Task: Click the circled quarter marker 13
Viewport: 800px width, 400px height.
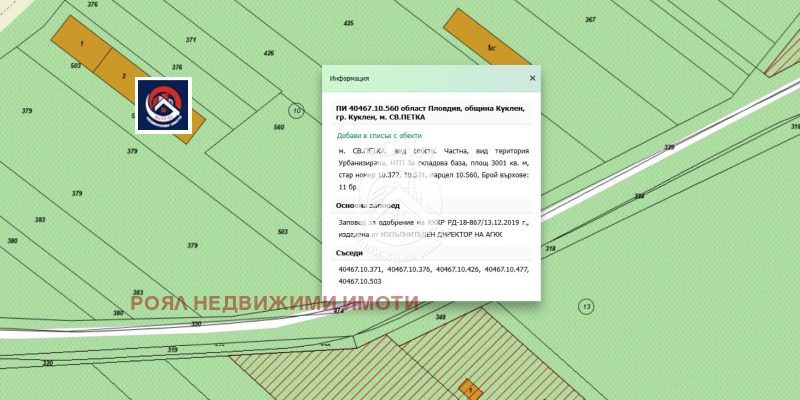Action: click(586, 307)
